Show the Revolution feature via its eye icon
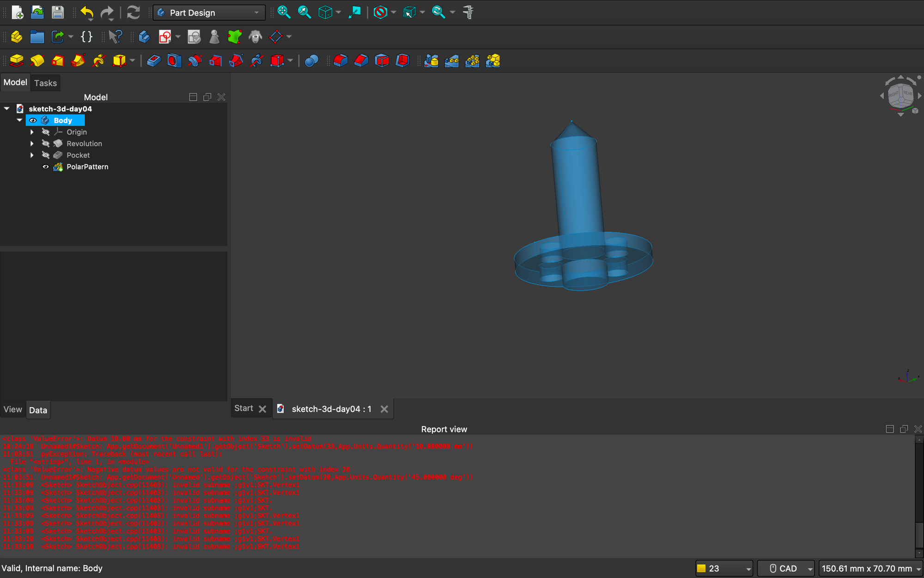 (x=46, y=143)
